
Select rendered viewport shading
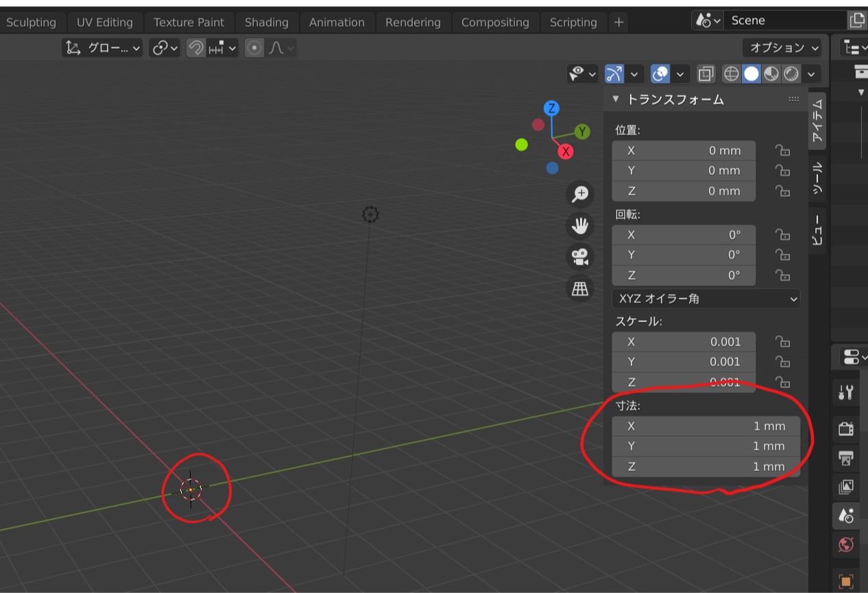791,73
